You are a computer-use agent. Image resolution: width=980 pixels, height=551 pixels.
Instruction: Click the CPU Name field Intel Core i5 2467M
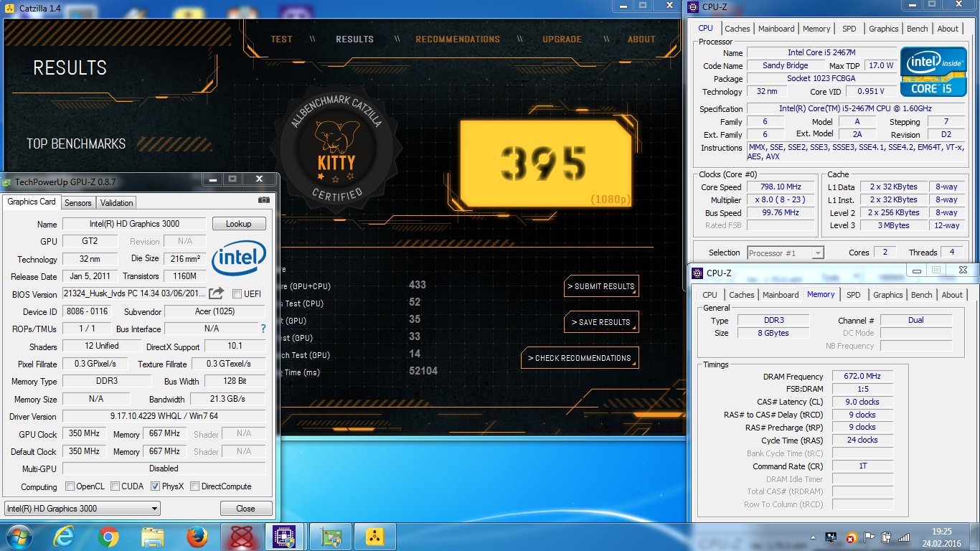(821, 52)
